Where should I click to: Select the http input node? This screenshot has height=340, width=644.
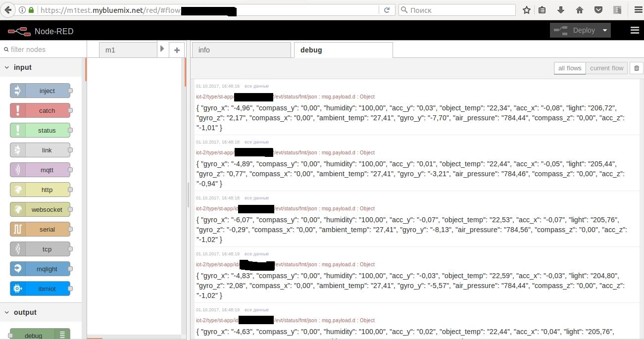click(x=40, y=190)
